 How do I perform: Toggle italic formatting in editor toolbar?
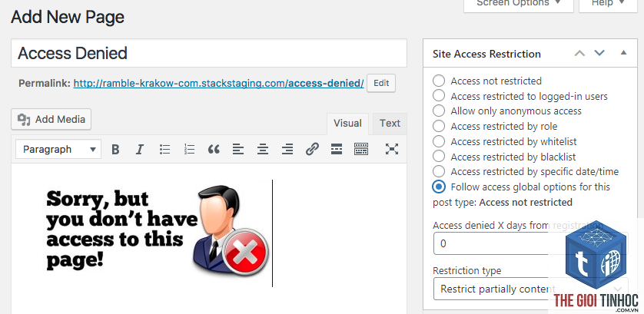[x=140, y=150]
